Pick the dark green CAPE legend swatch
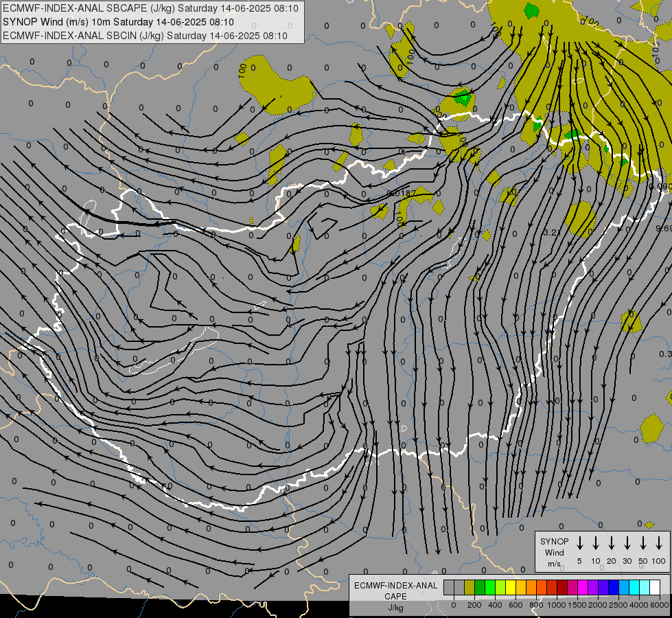This screenshot has height=618, width=672. tap(480, 587)
